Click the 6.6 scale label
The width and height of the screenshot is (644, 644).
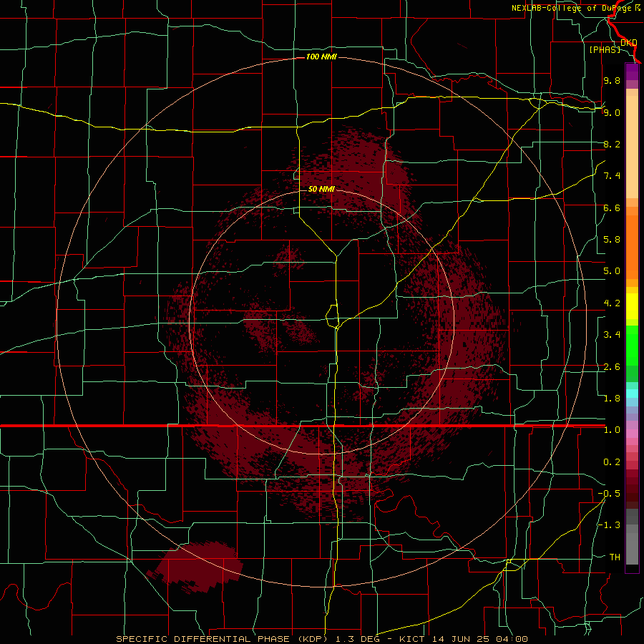click(612, 208)
